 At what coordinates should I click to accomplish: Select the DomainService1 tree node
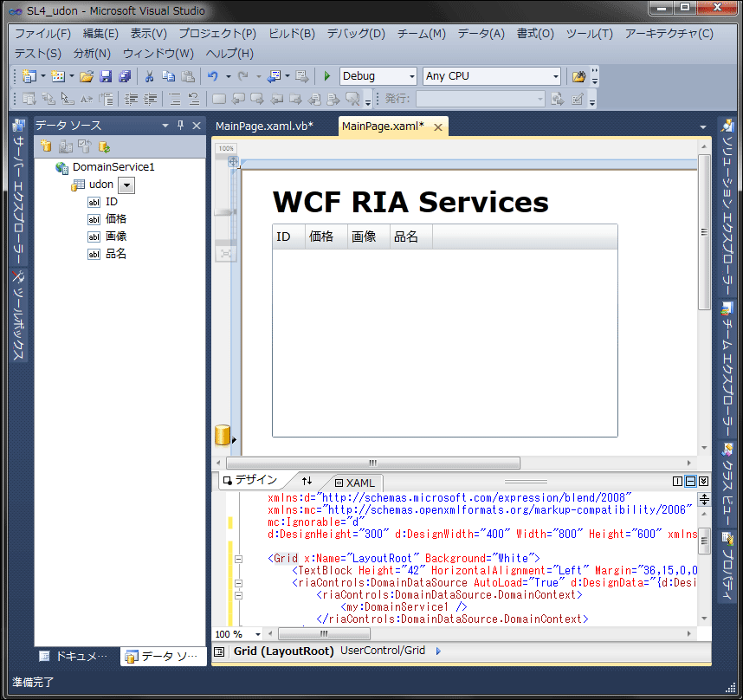coord(113,167)
